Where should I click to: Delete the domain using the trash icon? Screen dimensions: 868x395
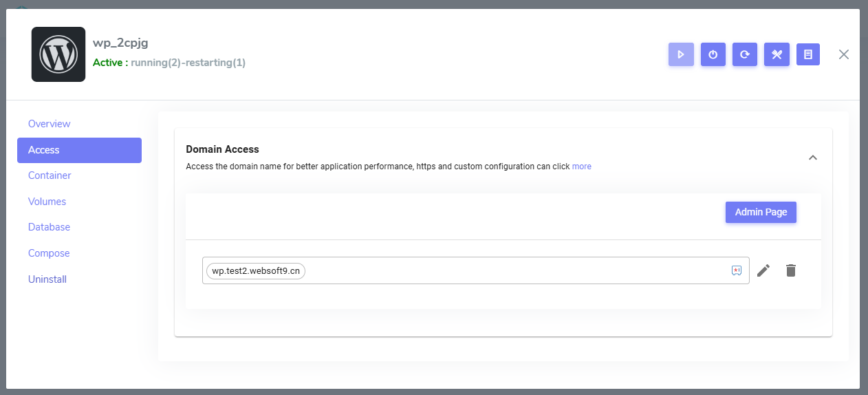point(791,270)
